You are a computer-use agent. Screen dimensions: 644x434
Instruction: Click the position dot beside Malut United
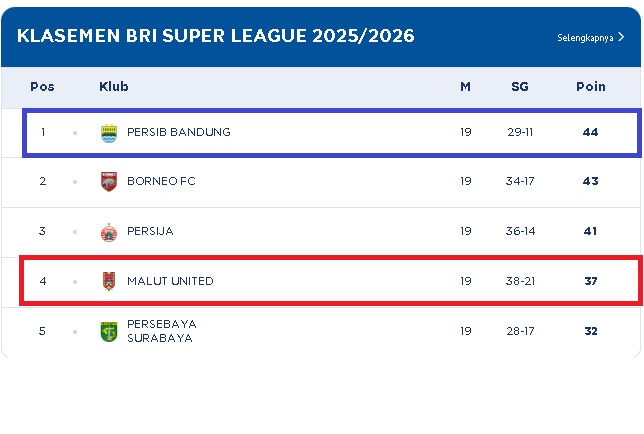coord(75,281)
